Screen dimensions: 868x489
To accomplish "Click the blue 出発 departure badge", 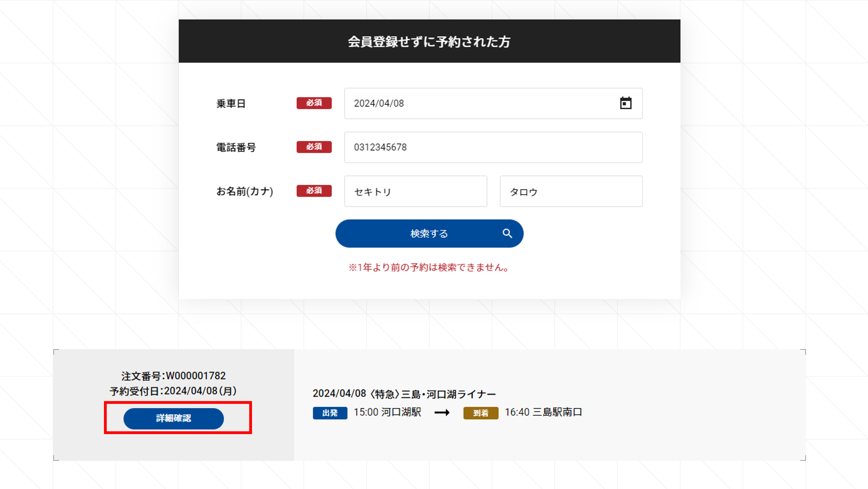I will pyautogui.click(x=329, y=413).
